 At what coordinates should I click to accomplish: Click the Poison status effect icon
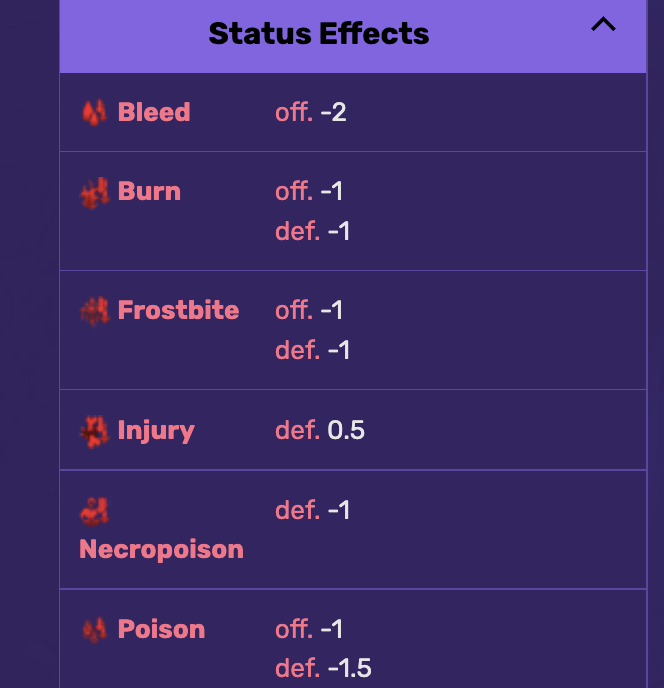[x=94, y=630]
